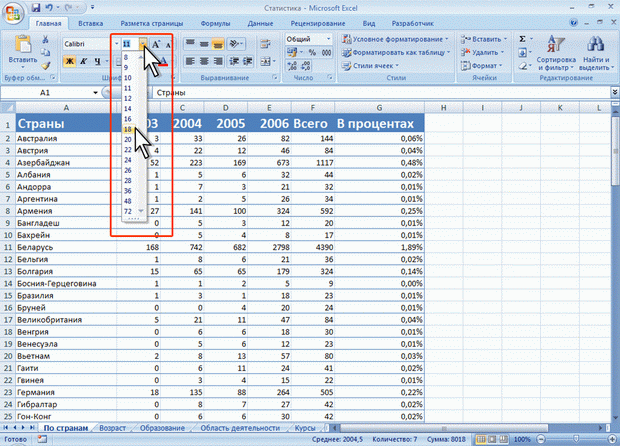620x446 pixels.
Task: Increase decimal places
Action: click(x=292, y=66)
